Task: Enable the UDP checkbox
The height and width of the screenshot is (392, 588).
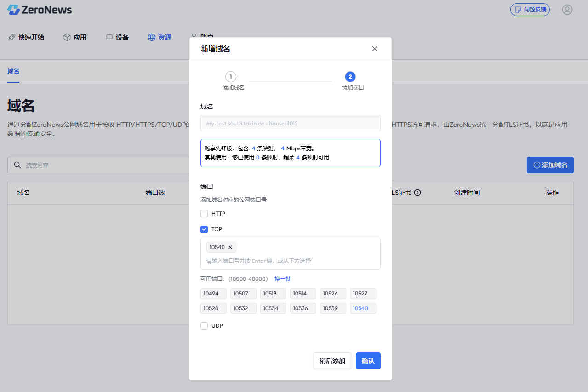Action: 204,325
